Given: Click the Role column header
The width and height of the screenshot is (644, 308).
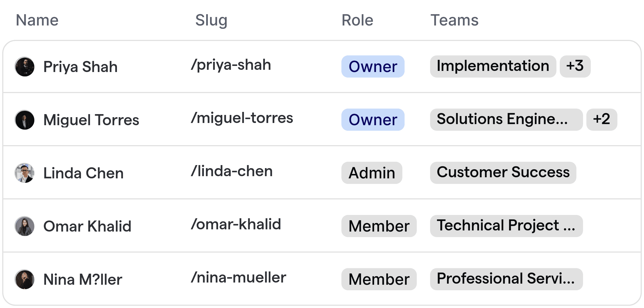Looking at the screenshot, I should [x=357, y=20].
